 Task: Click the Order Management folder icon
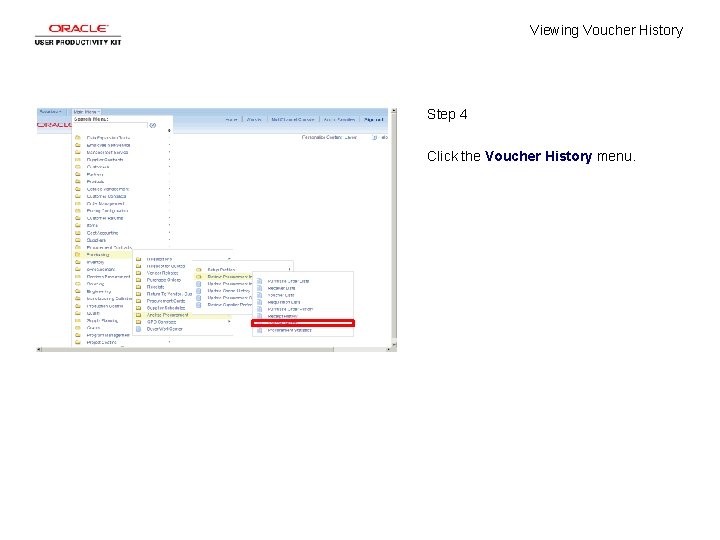[78, 203]
